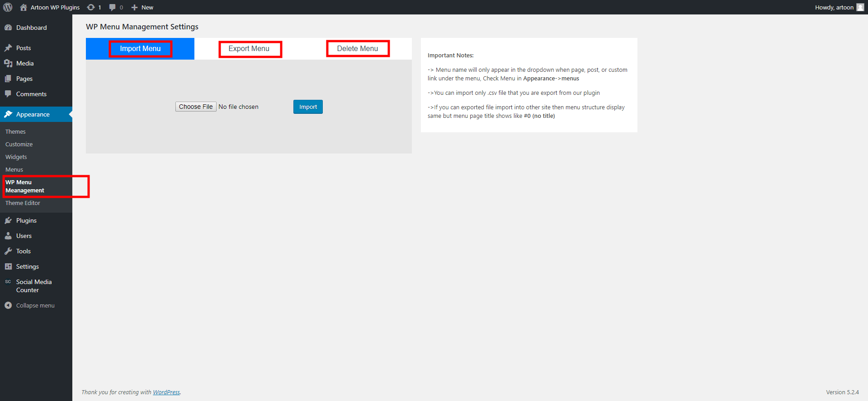Click the Tools wrench icon
The width and height of the screenshot is (868, 401).
(8, 251)
